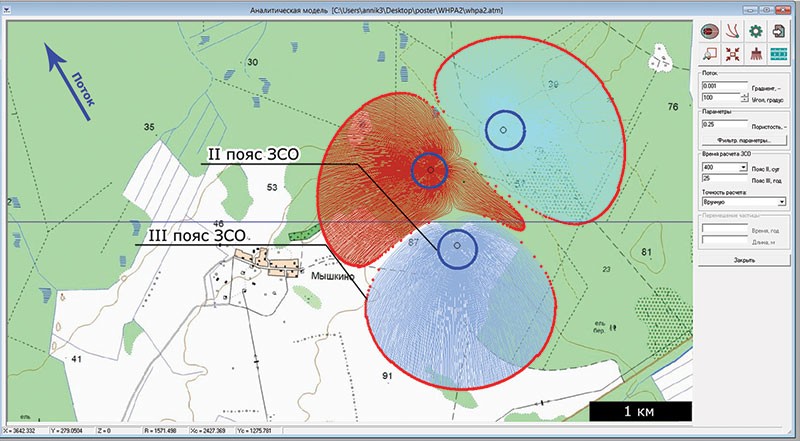Click the exit door icon
The width and height of the screenshot is (800, 441).
click(x=779, y=32)
